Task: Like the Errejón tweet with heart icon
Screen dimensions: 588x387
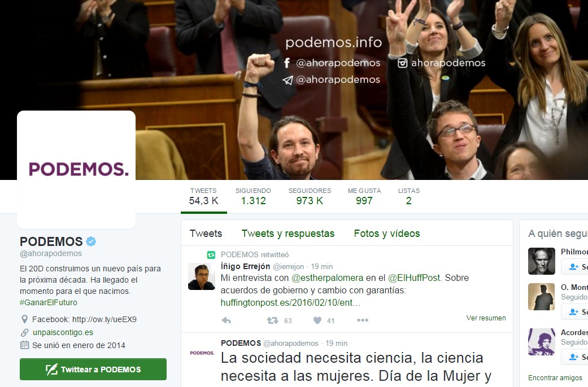Action: pyautogui.click(x=317, y=320)
